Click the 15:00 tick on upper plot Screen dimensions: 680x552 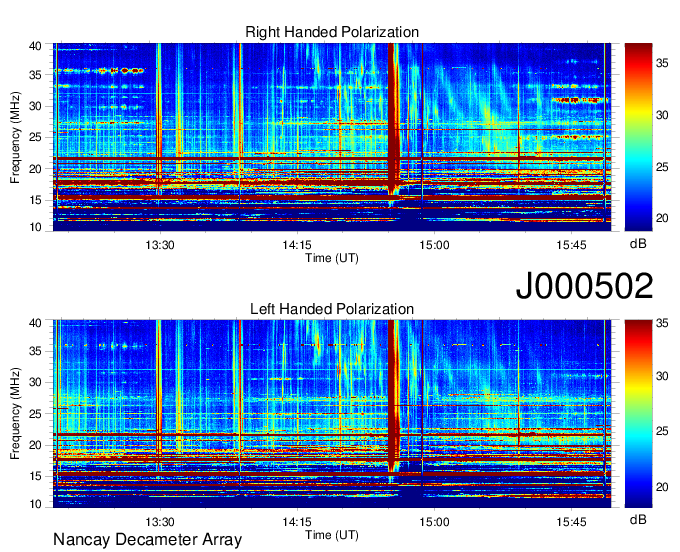pos(434,245)
